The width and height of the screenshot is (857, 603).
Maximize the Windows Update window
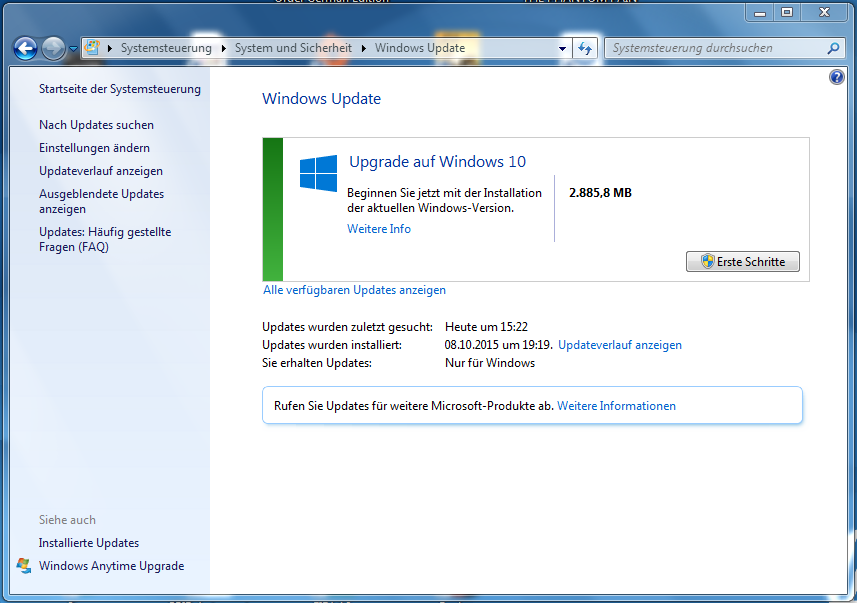click(x=787, y=13)
